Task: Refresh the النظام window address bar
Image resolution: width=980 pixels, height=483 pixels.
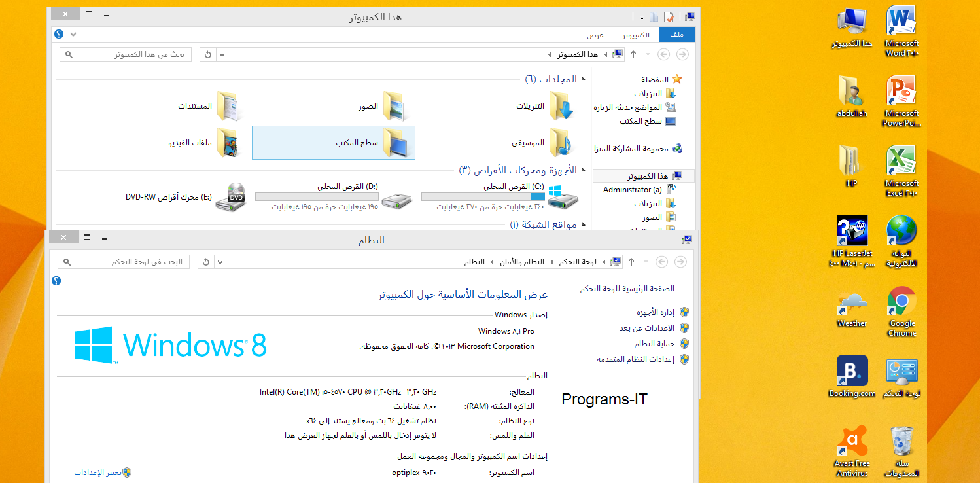Action: click(x=206, y=262)
